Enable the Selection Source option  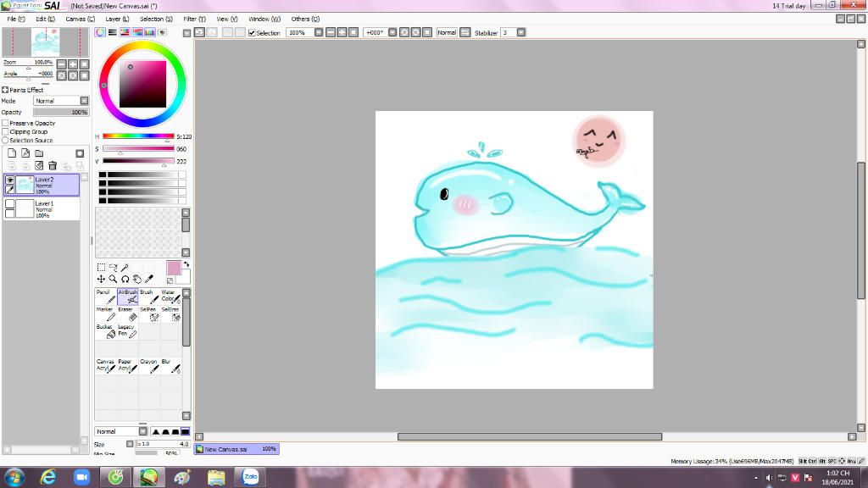[6, 141]
